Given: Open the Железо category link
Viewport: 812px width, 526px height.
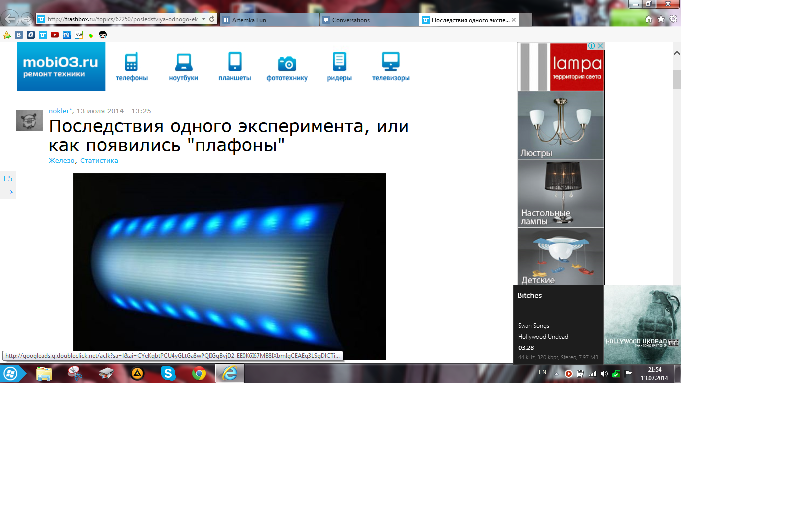Looking at the screenshot, I should pos(61,160).
